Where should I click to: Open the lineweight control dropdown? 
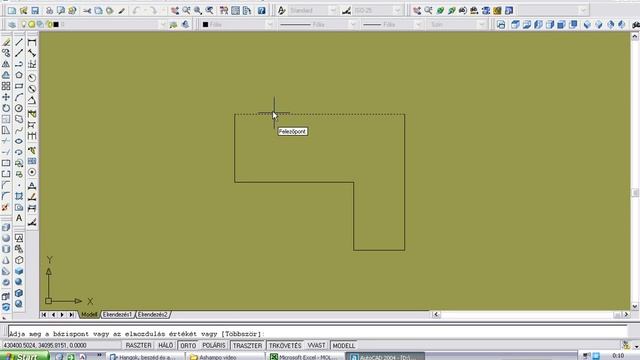pos(418,25)
